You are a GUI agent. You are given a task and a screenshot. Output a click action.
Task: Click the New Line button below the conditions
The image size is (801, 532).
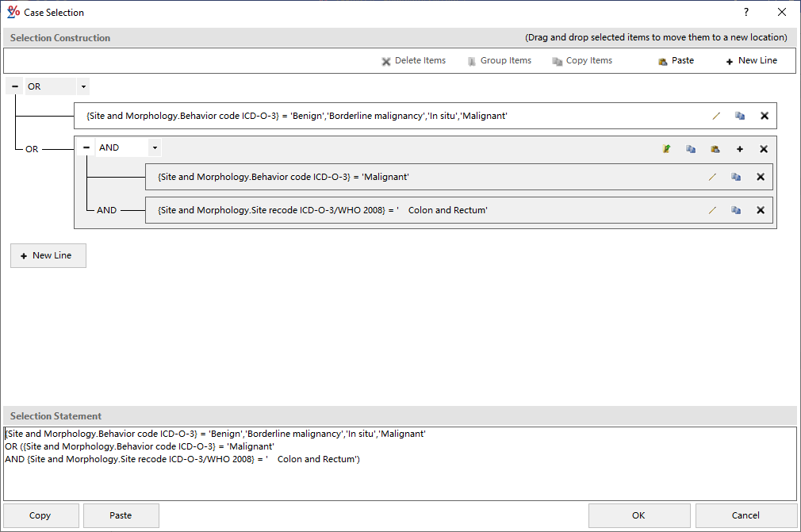coord(48,255)
